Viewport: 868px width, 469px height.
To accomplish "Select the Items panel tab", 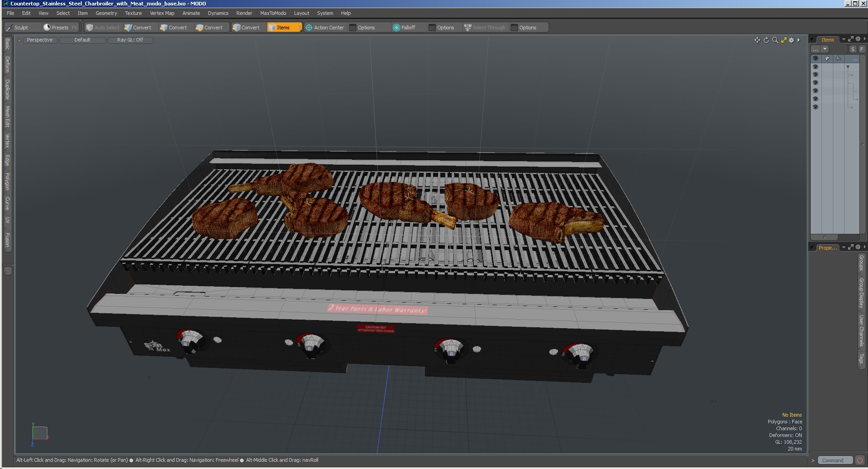I will click(x=827, y=40).
